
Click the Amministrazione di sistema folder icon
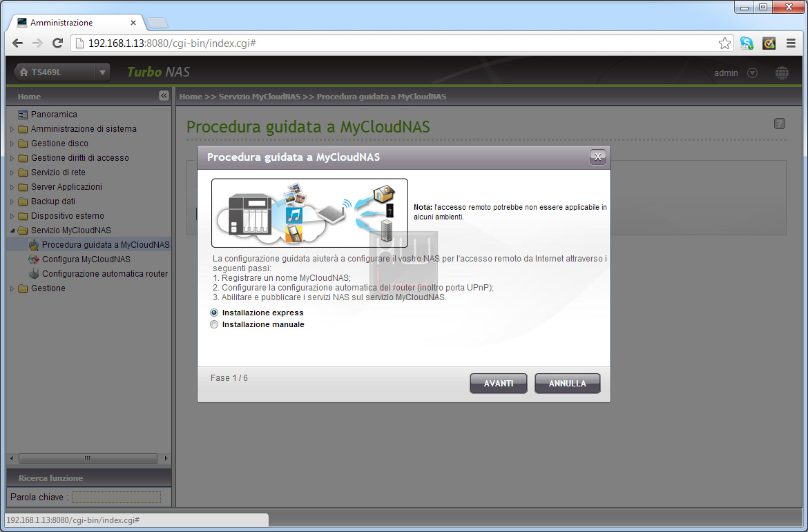pos(23,129)
